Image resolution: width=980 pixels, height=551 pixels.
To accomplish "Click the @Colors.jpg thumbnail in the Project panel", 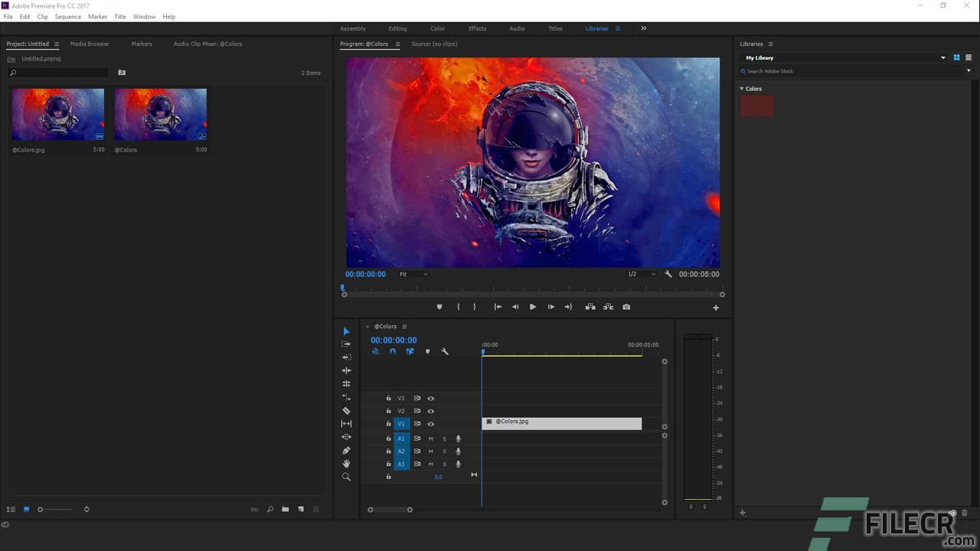I will [57, 113].
